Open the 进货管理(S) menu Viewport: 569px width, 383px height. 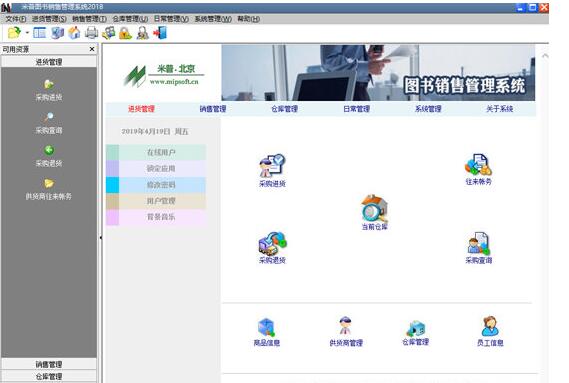point(49,19)
